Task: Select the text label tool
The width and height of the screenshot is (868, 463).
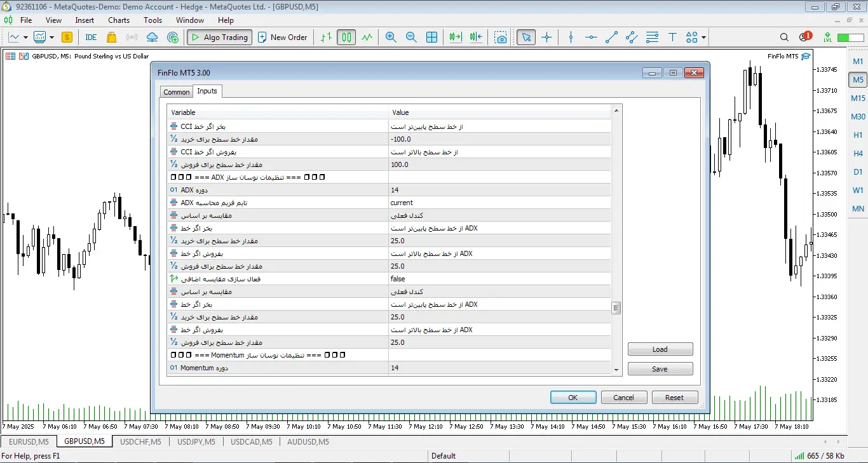Action: click(672, 37)
